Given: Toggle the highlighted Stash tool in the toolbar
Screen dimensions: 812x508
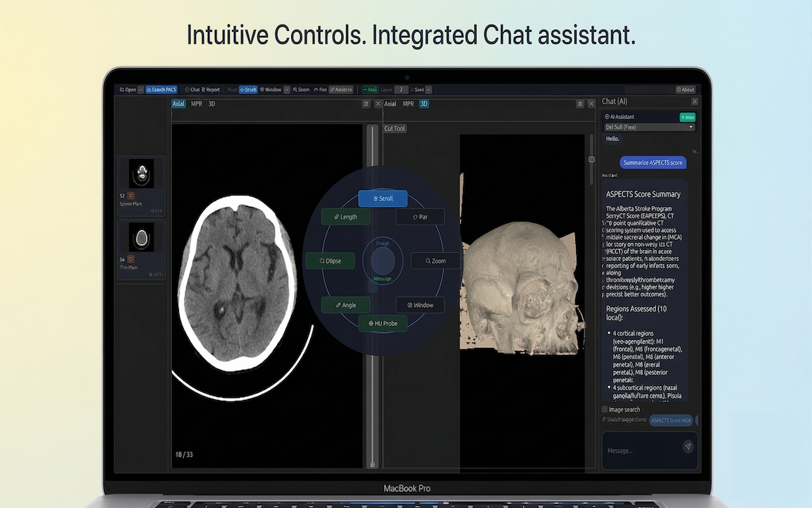Looking at the screenshot, I should pos(248,90).
